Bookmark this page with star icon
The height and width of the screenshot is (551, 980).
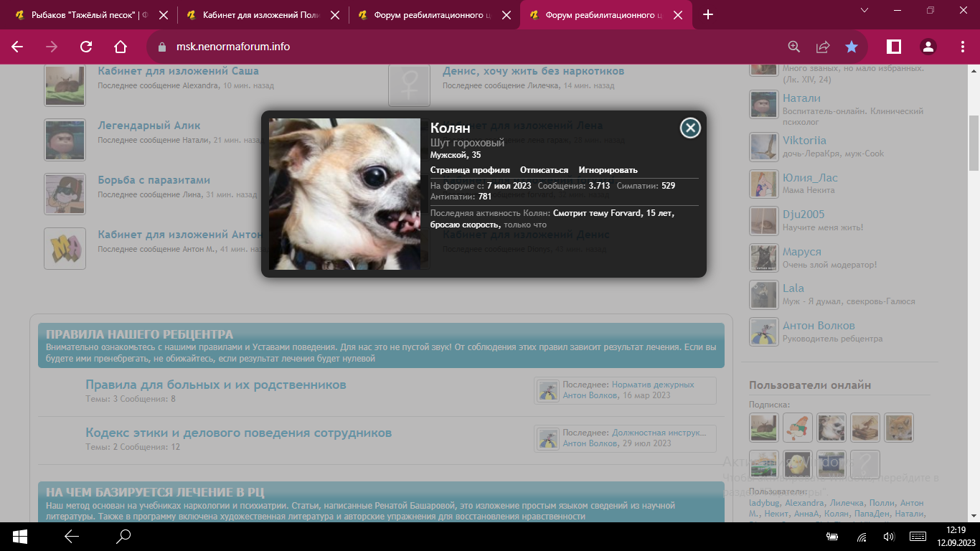coord(852,47)
